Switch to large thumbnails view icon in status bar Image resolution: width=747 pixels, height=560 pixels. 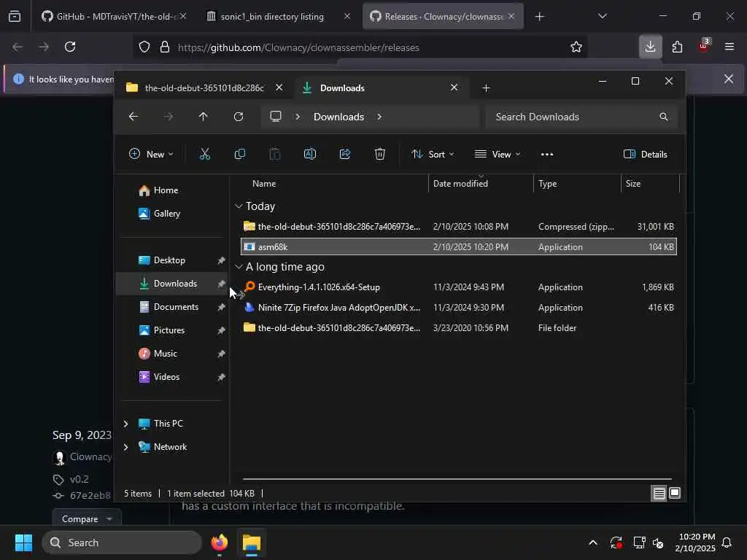[x=675, y=494]
